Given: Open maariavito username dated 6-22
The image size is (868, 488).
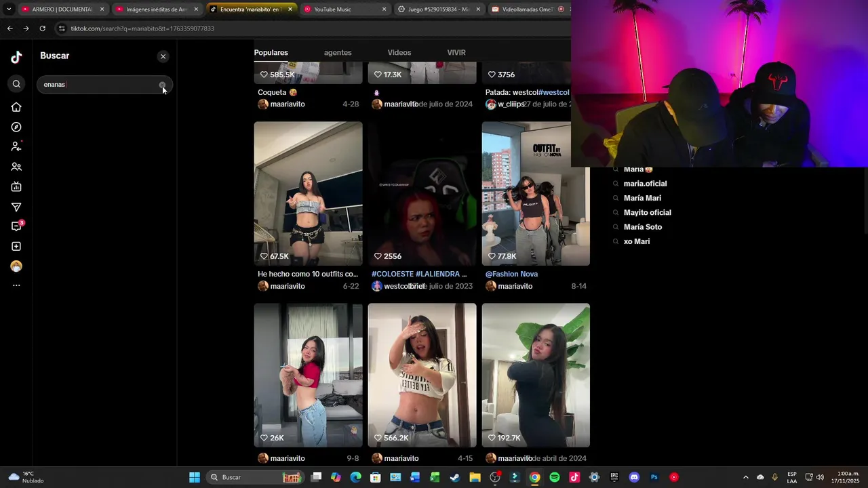Looking at the screenshot, I should pyautogui.click(x=288, y=286).
